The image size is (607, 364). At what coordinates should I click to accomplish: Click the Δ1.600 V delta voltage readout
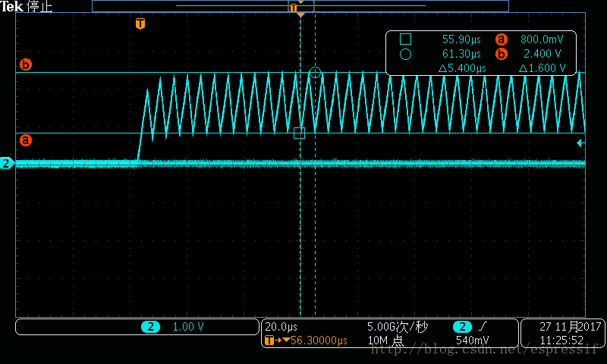click(x=542, y=68)
